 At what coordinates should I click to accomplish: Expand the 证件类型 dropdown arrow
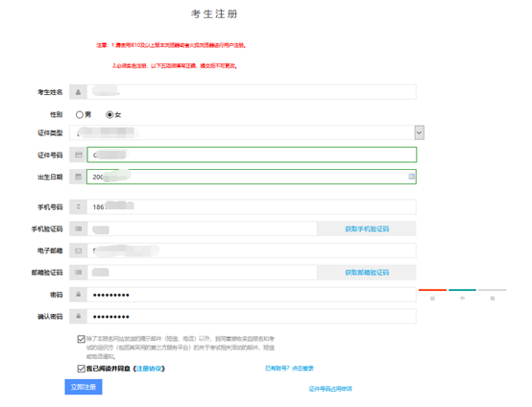420,132
